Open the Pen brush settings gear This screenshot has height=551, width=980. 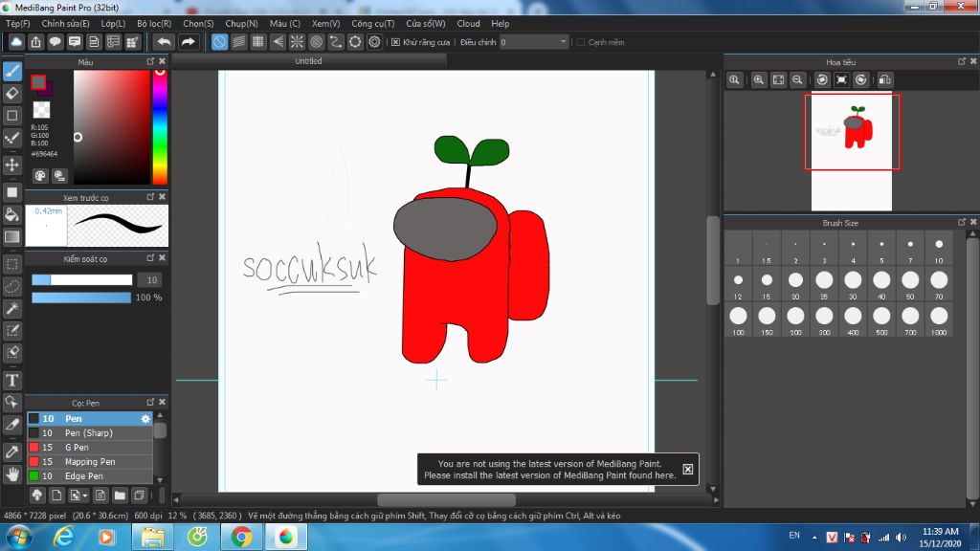[145, 419]
